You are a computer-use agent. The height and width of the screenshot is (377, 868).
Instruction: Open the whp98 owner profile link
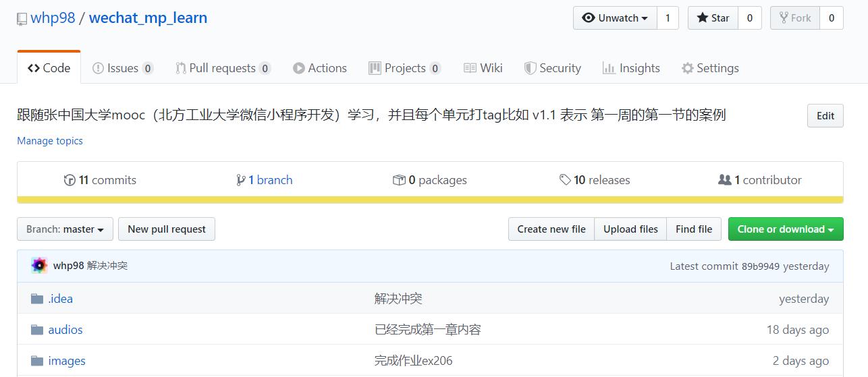pos(53,18)
